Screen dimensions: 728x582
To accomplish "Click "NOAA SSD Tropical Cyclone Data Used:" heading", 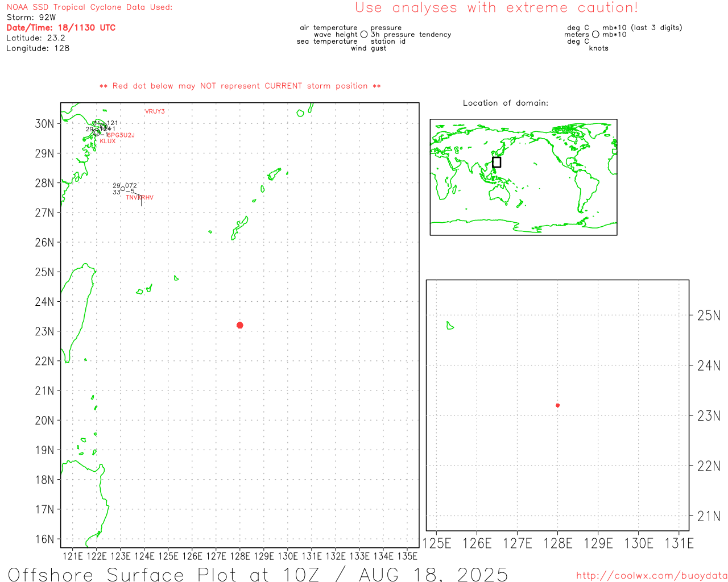I will tap(89, 7).
